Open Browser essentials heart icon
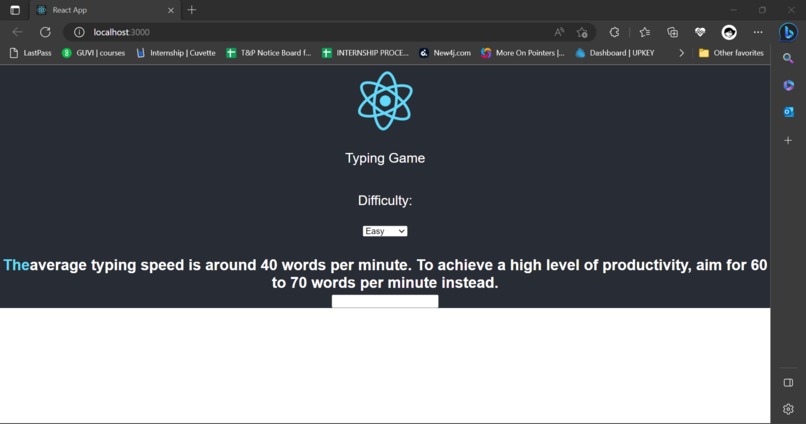The image size is (806, 424). 700,32
